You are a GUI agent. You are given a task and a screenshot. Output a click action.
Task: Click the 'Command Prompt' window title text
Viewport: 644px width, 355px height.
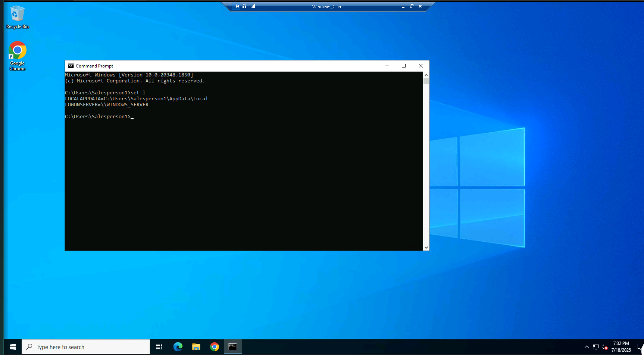94,66
